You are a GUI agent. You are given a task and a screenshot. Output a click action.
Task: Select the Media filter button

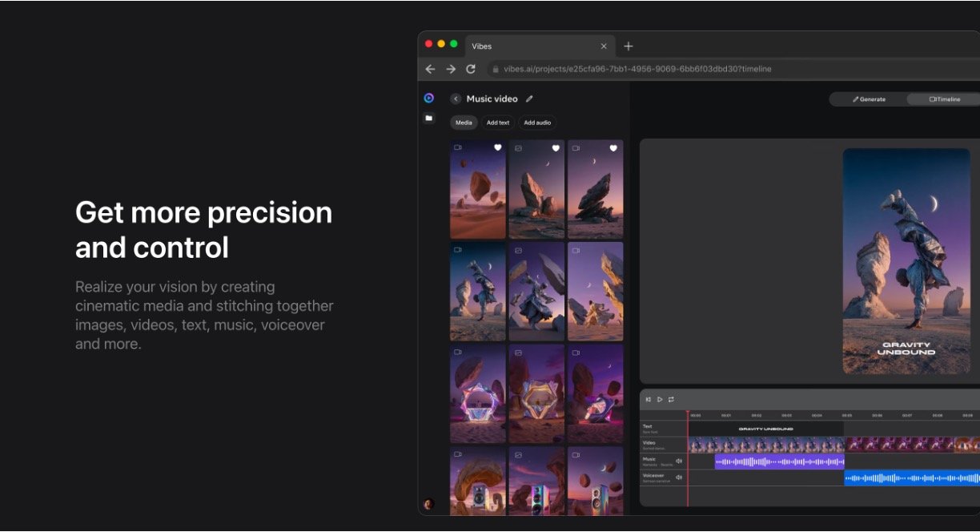click(x=464, y=123)
